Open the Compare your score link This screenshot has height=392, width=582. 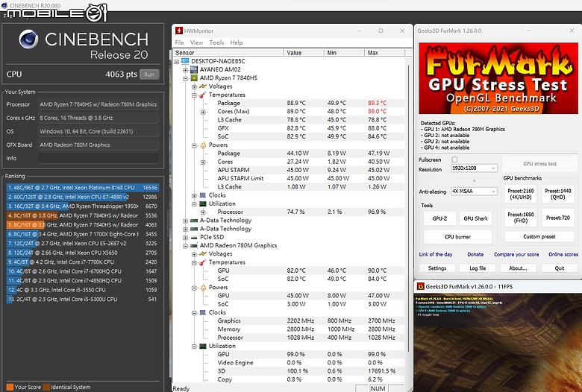[x=516, y=254]
